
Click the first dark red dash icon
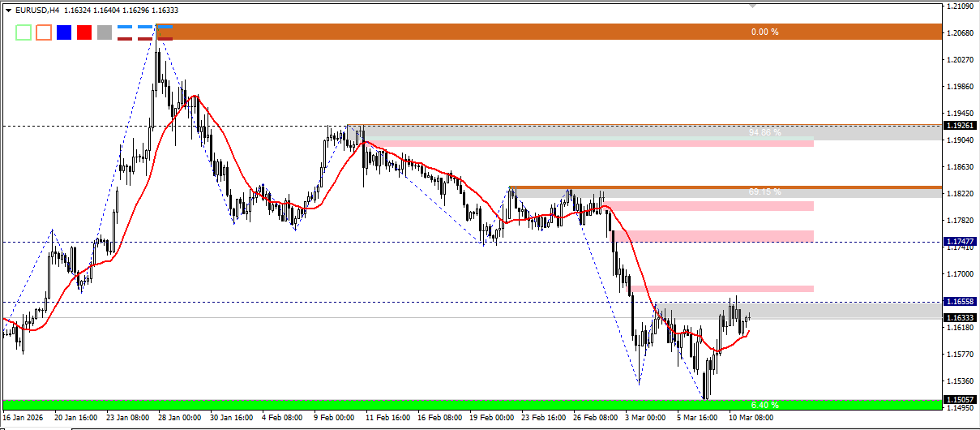coord(125,37)
